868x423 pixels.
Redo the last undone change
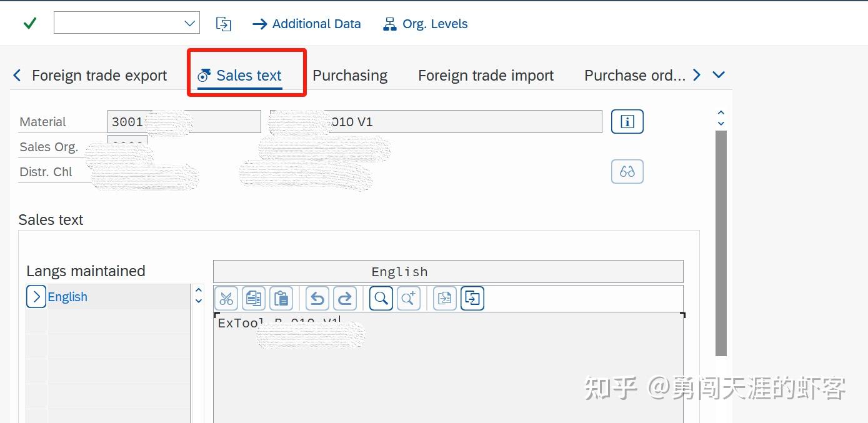pos(344,298)
